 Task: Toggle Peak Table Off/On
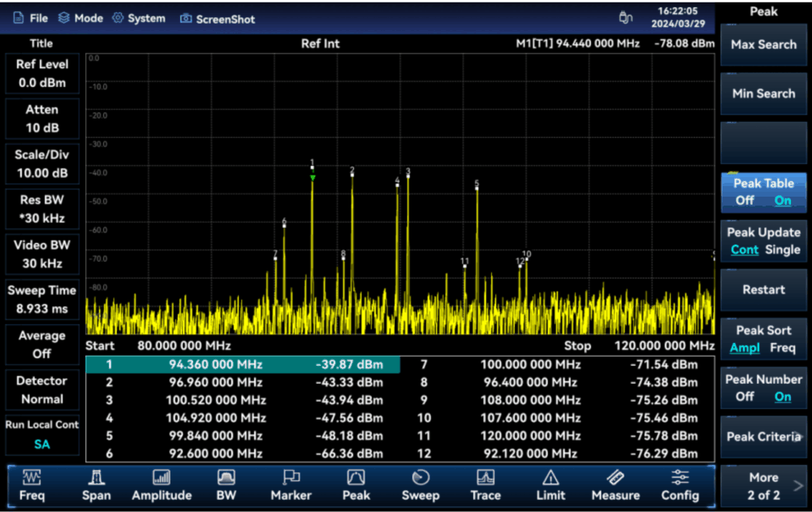(763, 192)
